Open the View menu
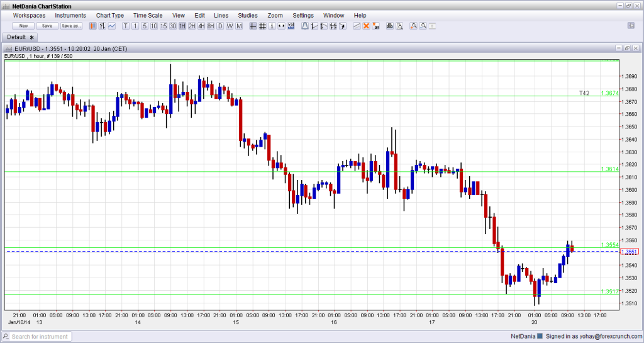Image resolution: width=644 pixels, height=343 pixels. [x=179, y=15]
